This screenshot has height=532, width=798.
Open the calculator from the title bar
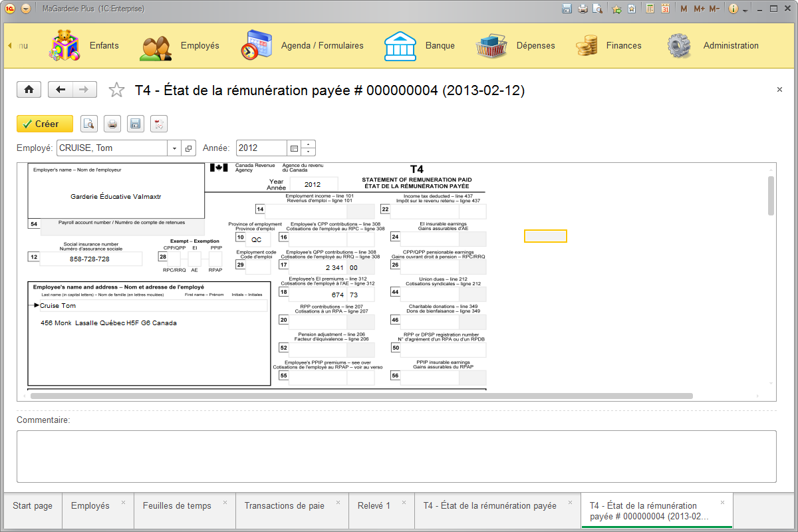649,8
